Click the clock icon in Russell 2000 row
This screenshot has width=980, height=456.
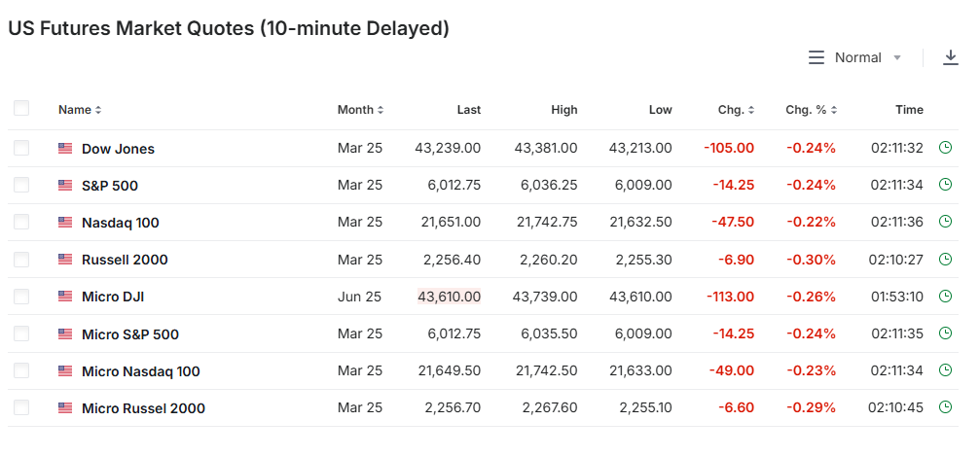pyautogui.click(x=945, y=260)
